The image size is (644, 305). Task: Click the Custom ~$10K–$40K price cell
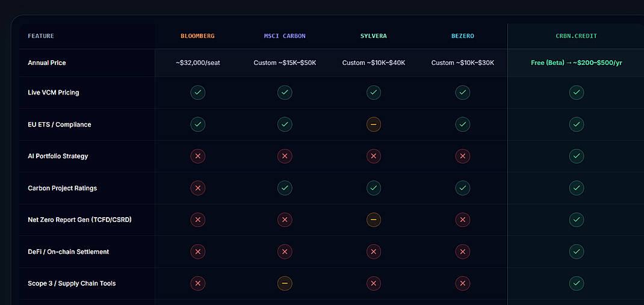(x=373, y=63)
